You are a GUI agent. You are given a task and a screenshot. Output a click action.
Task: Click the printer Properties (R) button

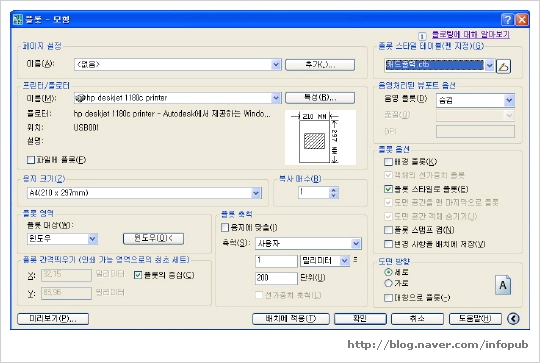pyautogui.click(x=320, y=98)
